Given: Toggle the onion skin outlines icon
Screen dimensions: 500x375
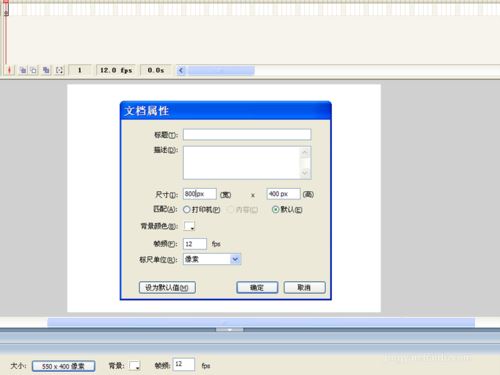Looking at the screenshot, I should pos(34,70).
